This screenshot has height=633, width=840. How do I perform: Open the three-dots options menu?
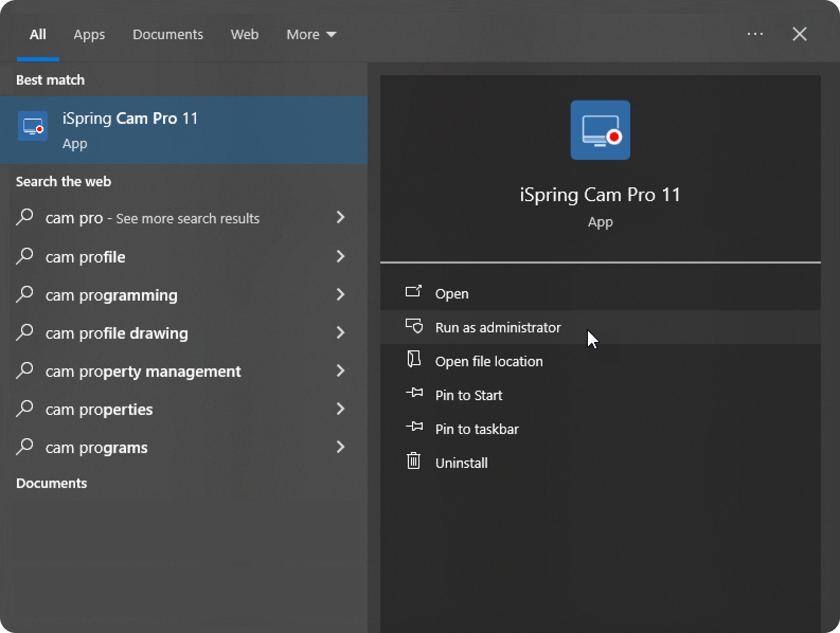(x=755, y=34)
